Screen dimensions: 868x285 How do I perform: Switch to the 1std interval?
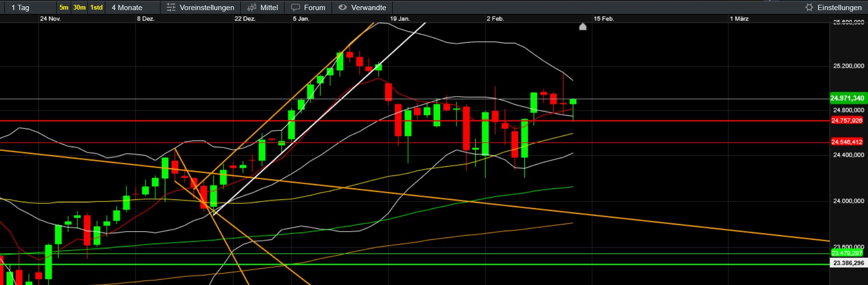tap(97, 7)
